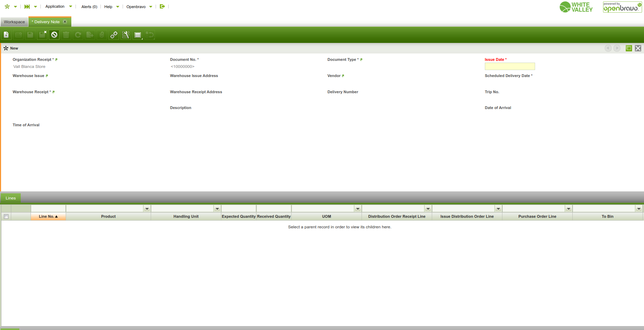Sort by Line No. column header

48,216
